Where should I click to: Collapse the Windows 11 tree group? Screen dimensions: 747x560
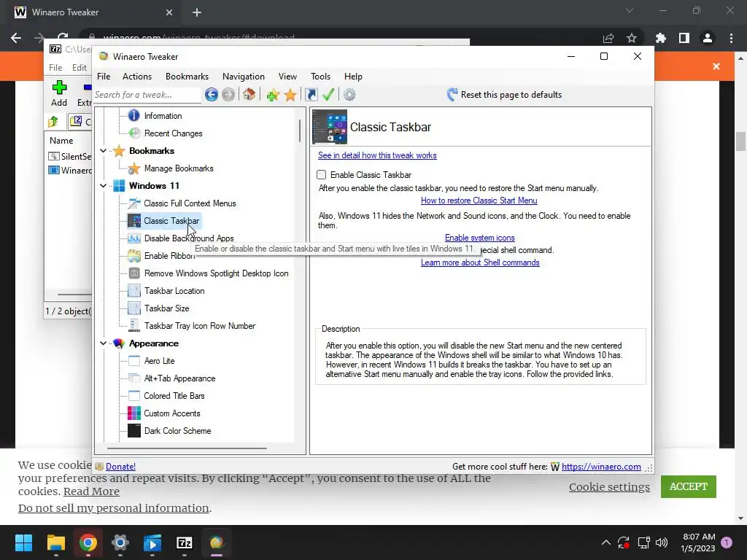pos(103,186)
